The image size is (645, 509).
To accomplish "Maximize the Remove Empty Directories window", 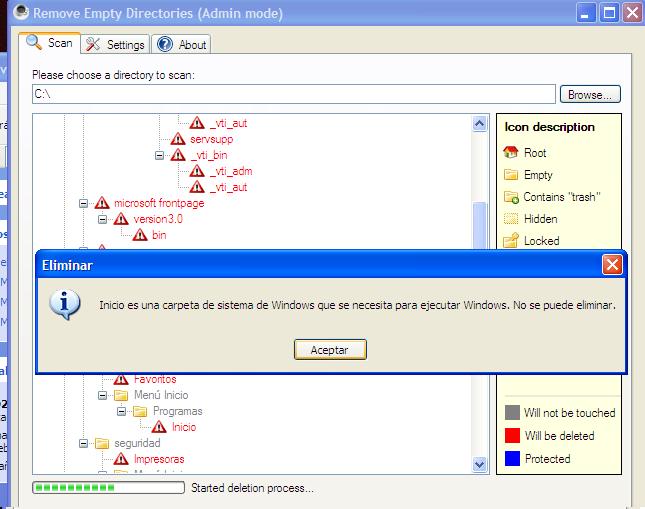I will pos(609,13).
